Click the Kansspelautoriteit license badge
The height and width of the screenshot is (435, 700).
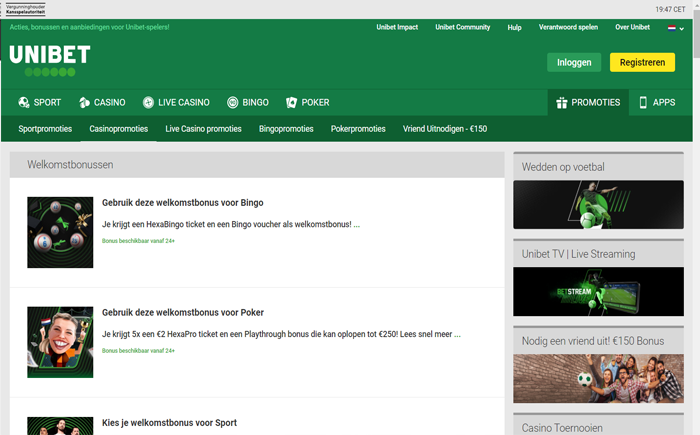click(25, 9)
